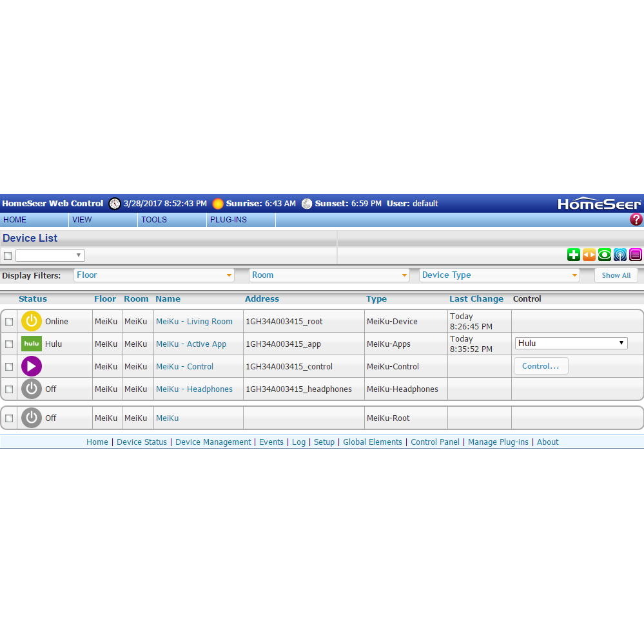Viewport: 644px width, 644px height.
Task: Open the PLUG-INS menu
Action: tap(227, 219)
